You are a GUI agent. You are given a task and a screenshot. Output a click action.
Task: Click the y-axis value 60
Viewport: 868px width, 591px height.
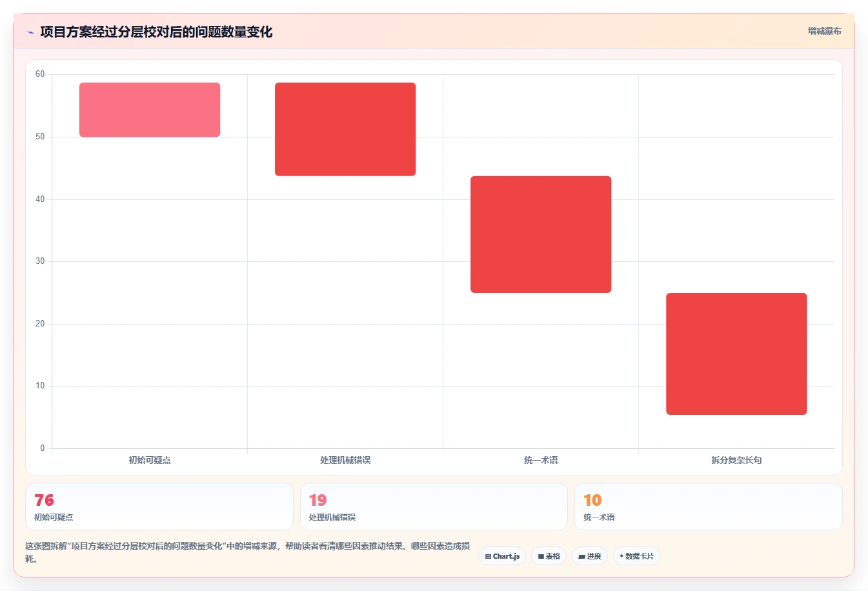coord(40,74)
